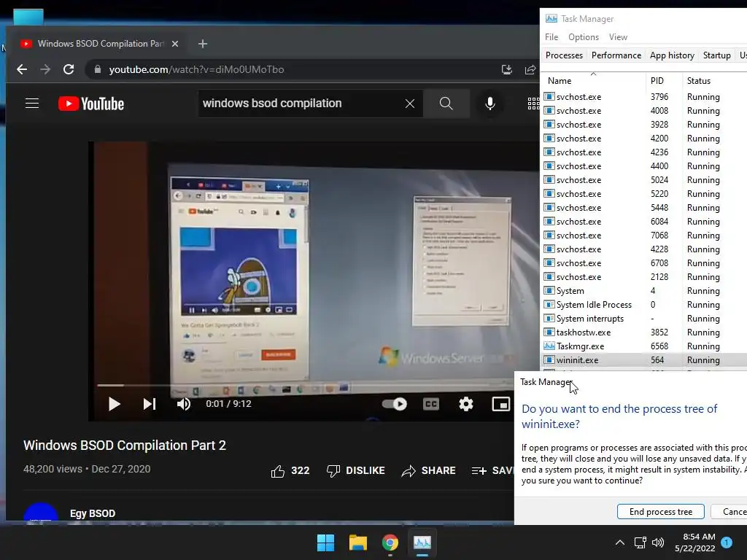Screen dimensions: 747x560
Task: Sort processes by Name column
Action: 594,80
